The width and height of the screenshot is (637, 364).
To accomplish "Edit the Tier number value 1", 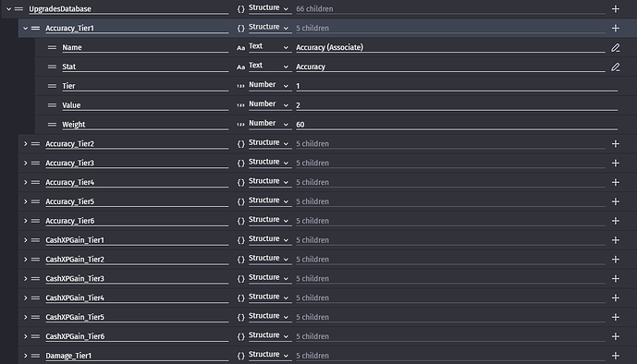I will click(457, 86).
